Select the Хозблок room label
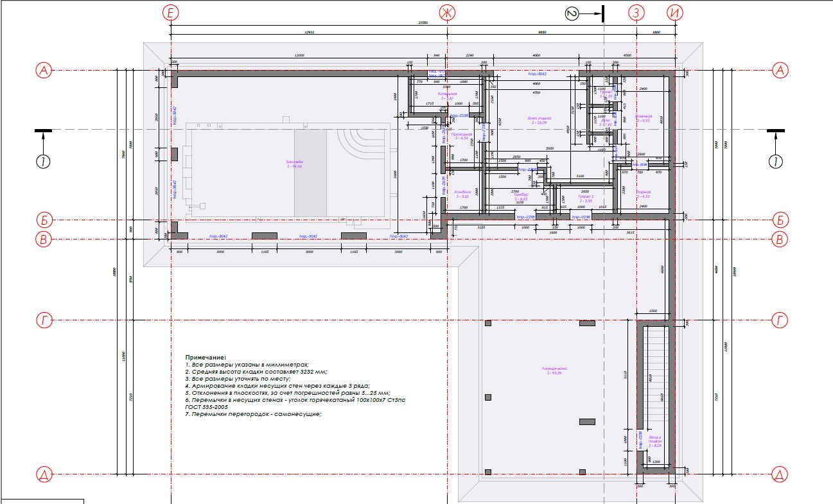833x504 pixels. (462, 194)
